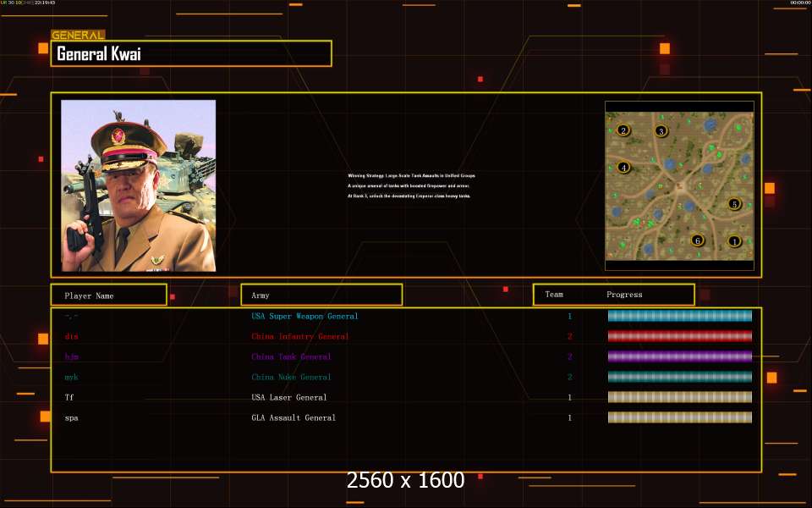Click the China Nuke General army text
The height and width of the screenshot is (508, 812).
(x=291, y=377)
